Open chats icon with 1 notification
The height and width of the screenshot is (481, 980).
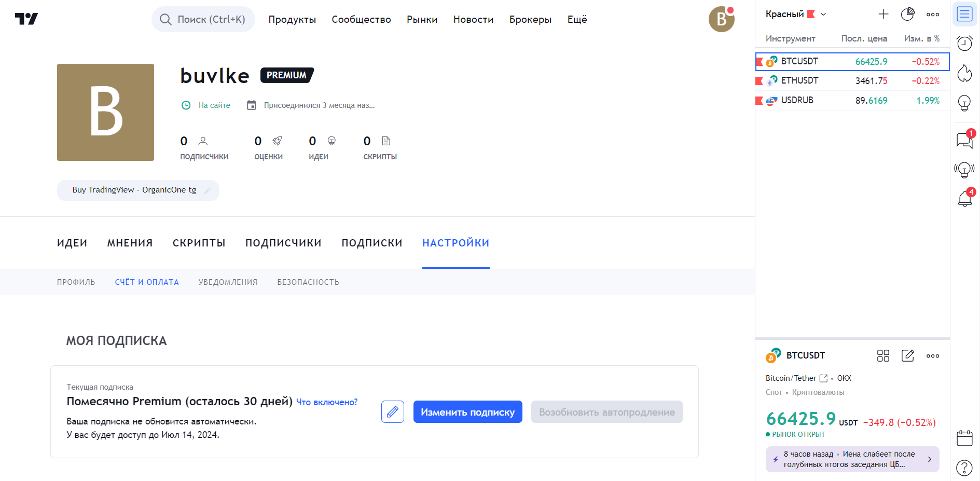point(965,140)
